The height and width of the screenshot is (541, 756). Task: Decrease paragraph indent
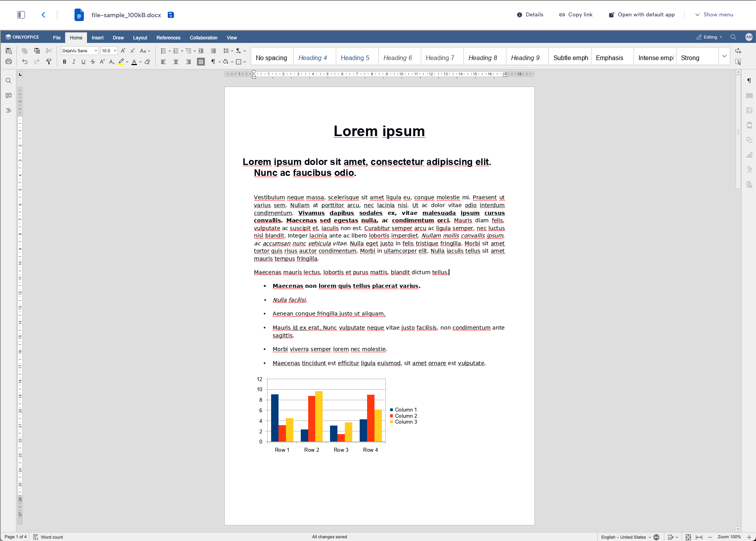201,51
